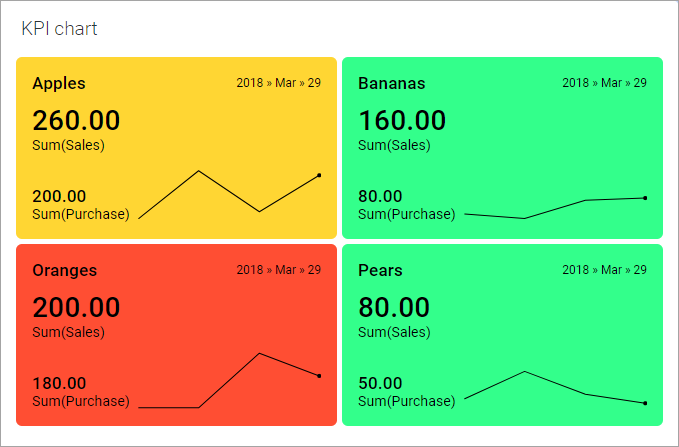Click the Apples 200.00 purchase value
The height and width of the screenshot is (447, 679).
59,196
